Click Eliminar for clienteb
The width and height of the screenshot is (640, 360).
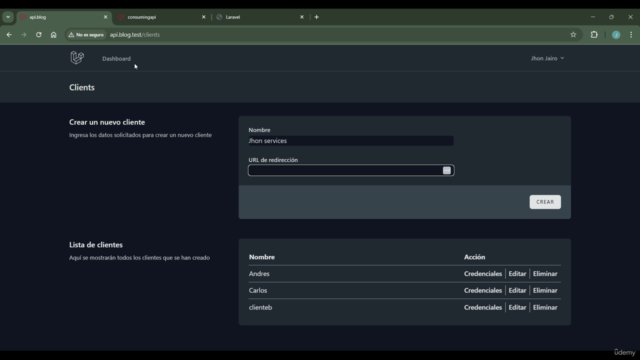tap(545, 307)
